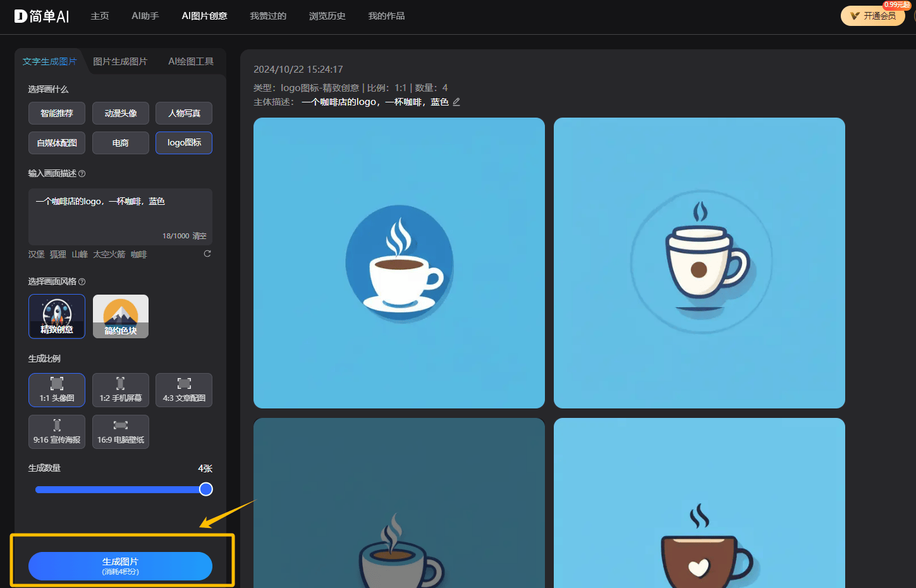Select the 1:1 头像图 ratio option
The width and height of the screenshot is (916, 588).
tap(57, 390)
